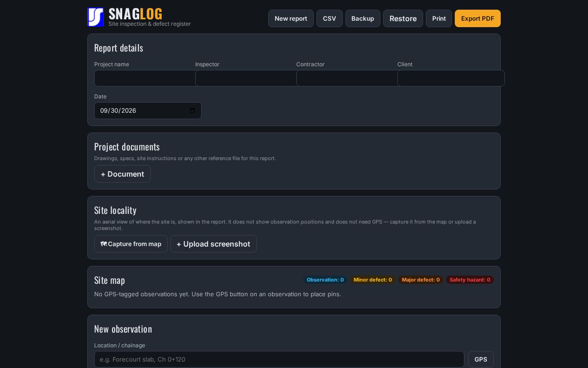
Task: Click the SNAGLOG title text
Action: tap(136, 14)
